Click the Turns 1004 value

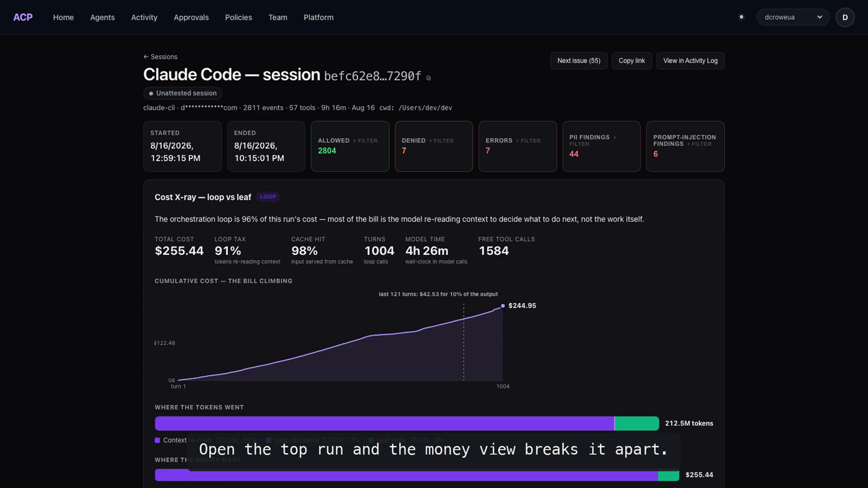[x=379, y=251]
